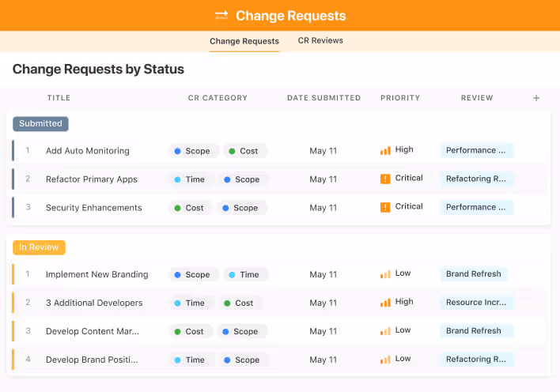Click the Date Submitted column header

point(324,98)
